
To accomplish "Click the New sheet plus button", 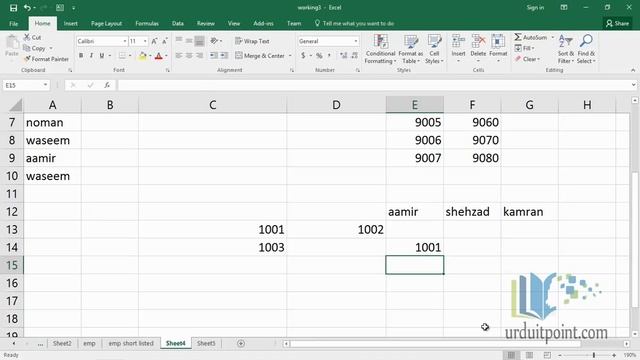I will (x=241, y=343).
